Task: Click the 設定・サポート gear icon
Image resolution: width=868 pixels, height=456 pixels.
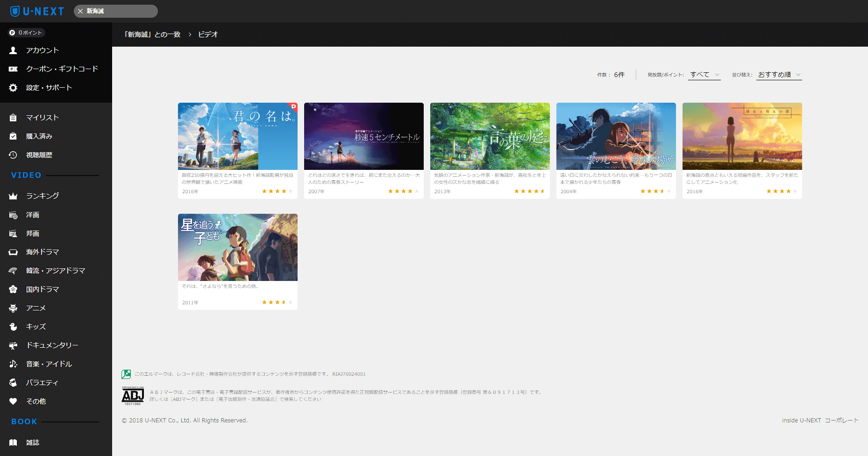Action: click(x=13, y=88)
